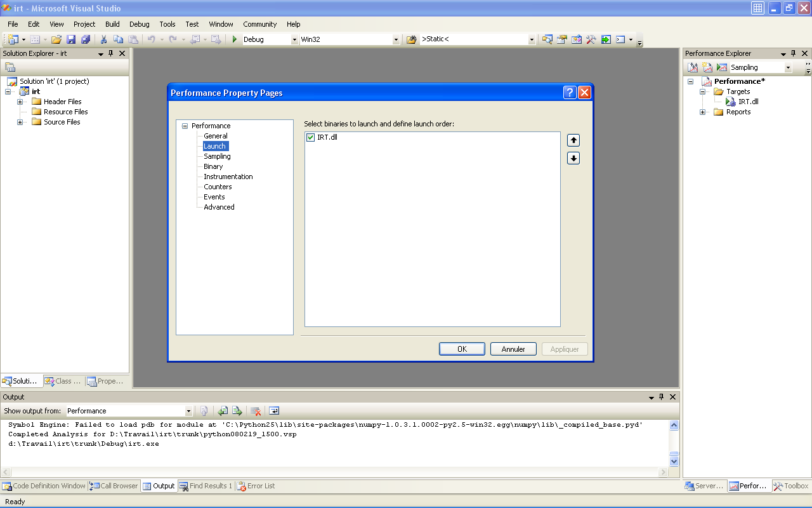Open the Sampling method dropdown
This screenshot has height=508, width=812.
[788, 67]
